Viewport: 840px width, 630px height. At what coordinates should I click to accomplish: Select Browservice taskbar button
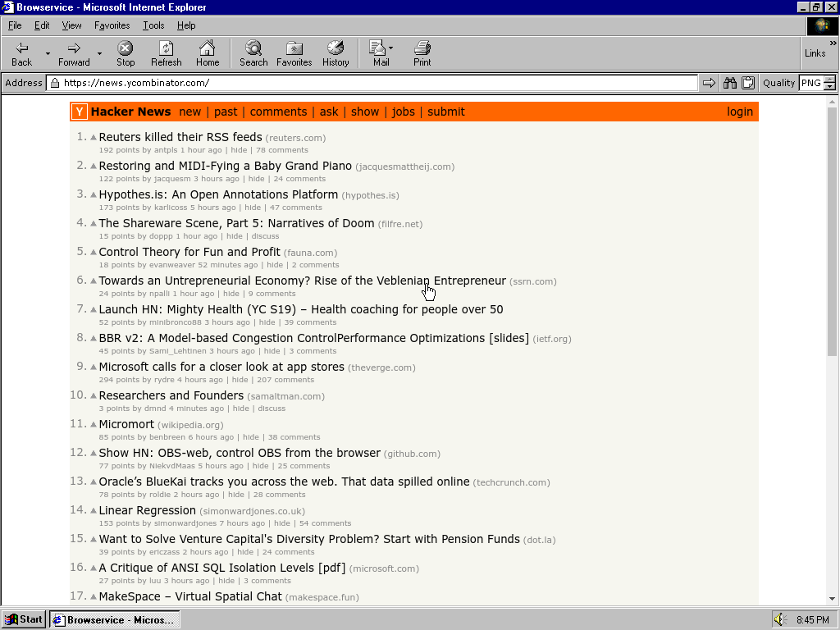115,620
